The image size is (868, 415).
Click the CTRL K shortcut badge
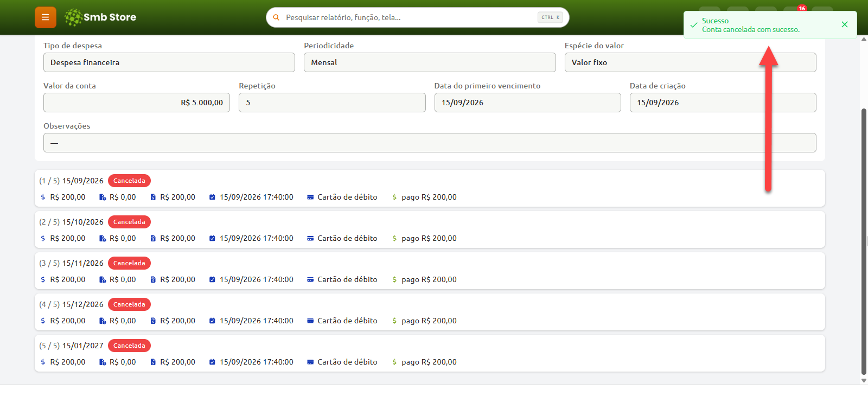550,17
